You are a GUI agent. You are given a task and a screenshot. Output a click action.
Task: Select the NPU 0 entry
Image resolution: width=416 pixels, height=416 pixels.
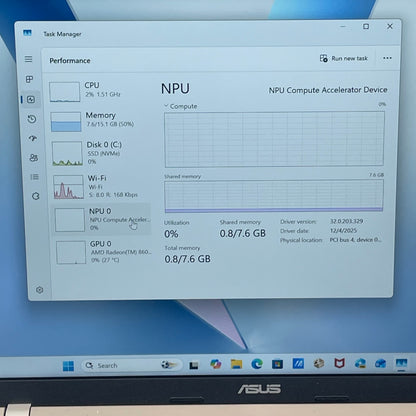[x=102, y=219]
